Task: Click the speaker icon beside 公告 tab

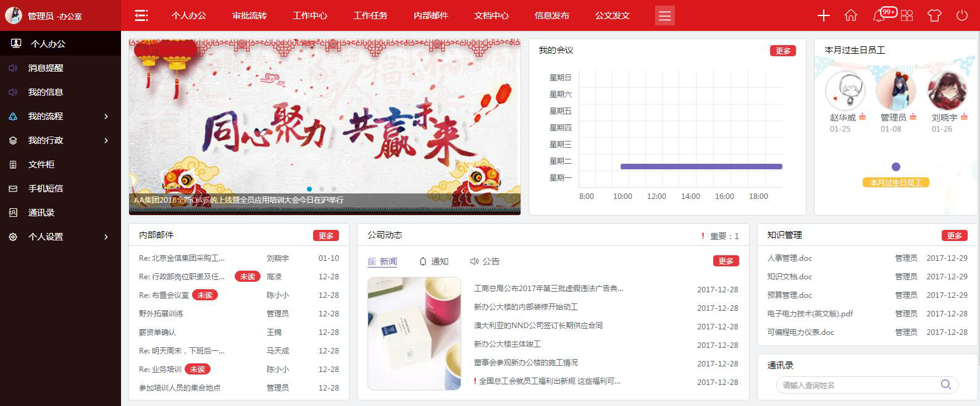Action: point(474,261)
